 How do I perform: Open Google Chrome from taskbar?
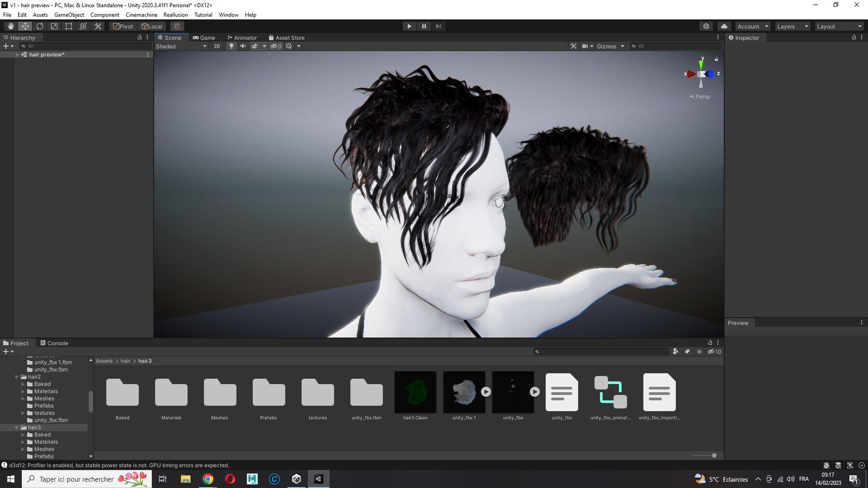(x=208, y=479)
